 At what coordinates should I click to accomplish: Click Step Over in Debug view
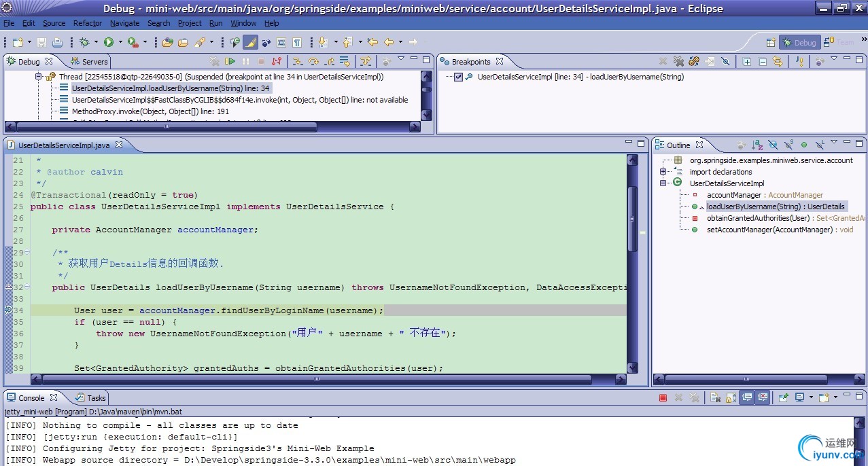tap(313, 61)
